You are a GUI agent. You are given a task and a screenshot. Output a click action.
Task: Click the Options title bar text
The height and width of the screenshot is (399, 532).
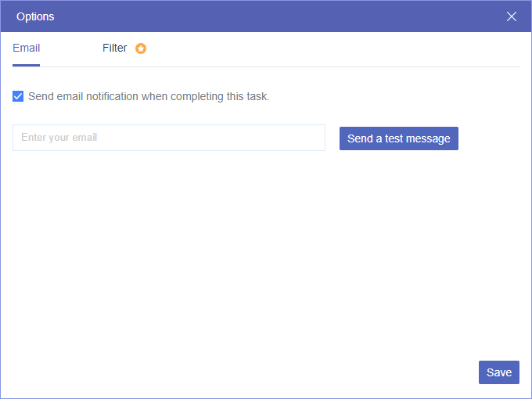[35, 16]
